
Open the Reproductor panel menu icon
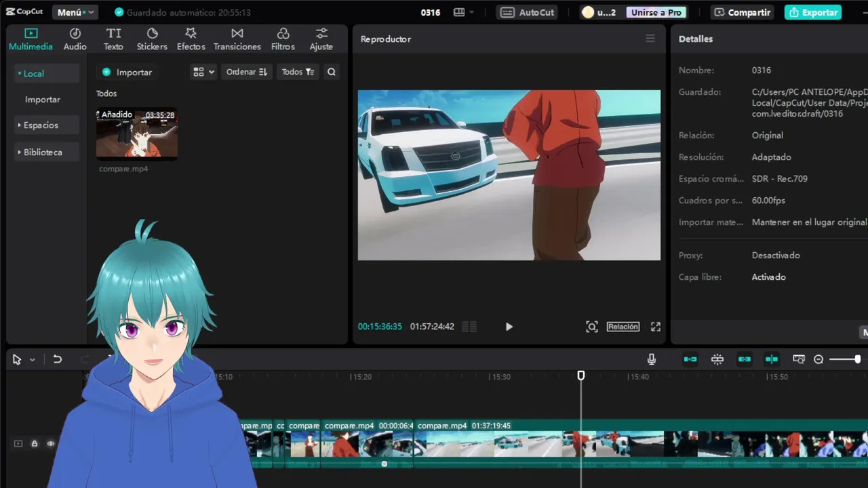click(x=650, y=39)
